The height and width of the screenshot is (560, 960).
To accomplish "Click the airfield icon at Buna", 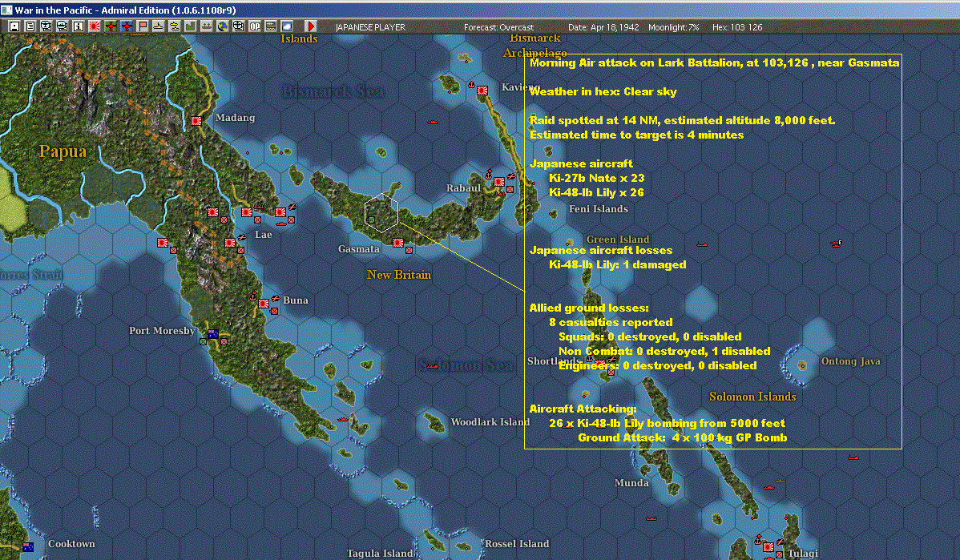I will click(276, 299).
